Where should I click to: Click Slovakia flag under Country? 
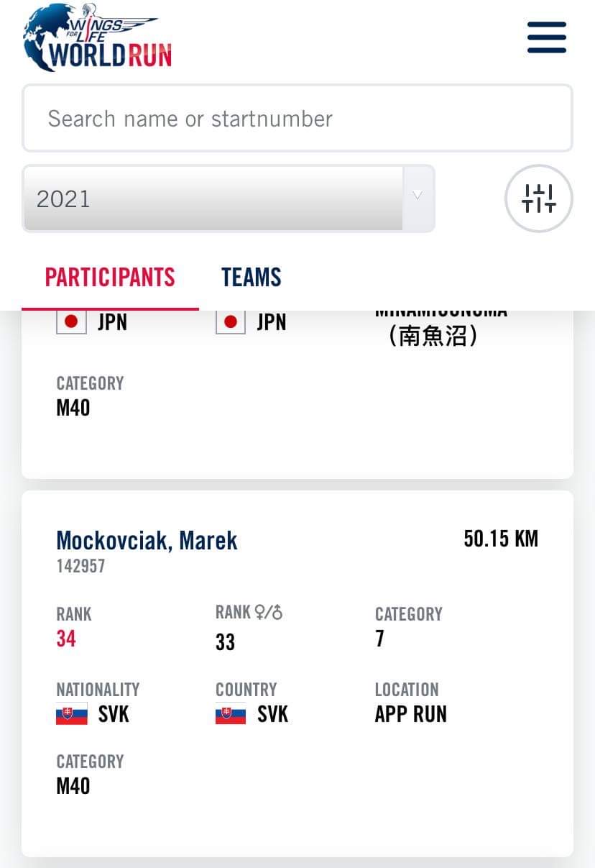231,714
